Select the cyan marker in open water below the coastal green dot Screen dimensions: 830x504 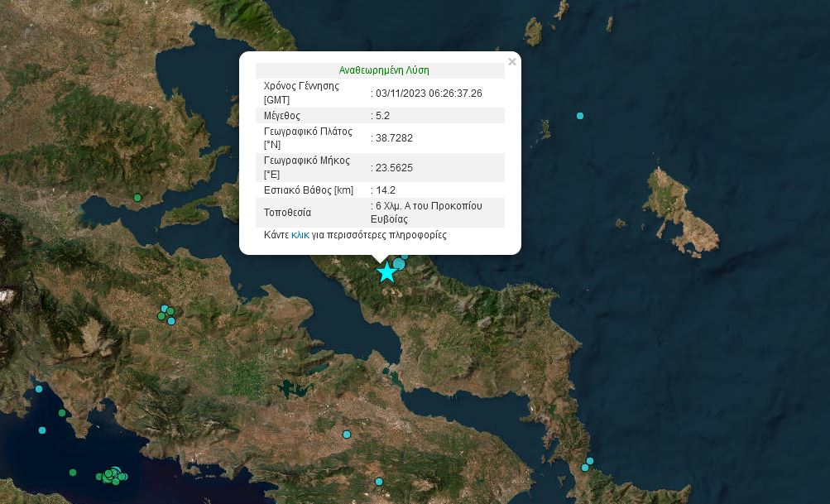point(42,430)
